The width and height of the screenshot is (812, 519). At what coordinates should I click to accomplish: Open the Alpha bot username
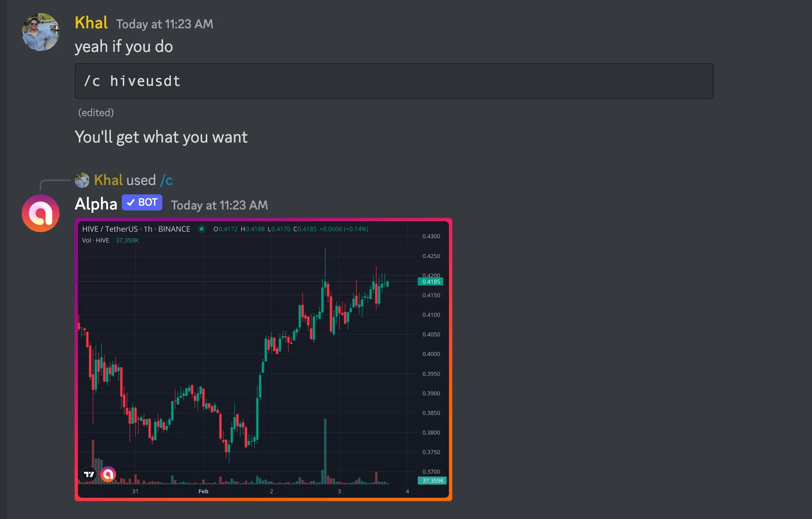(96, 204)
